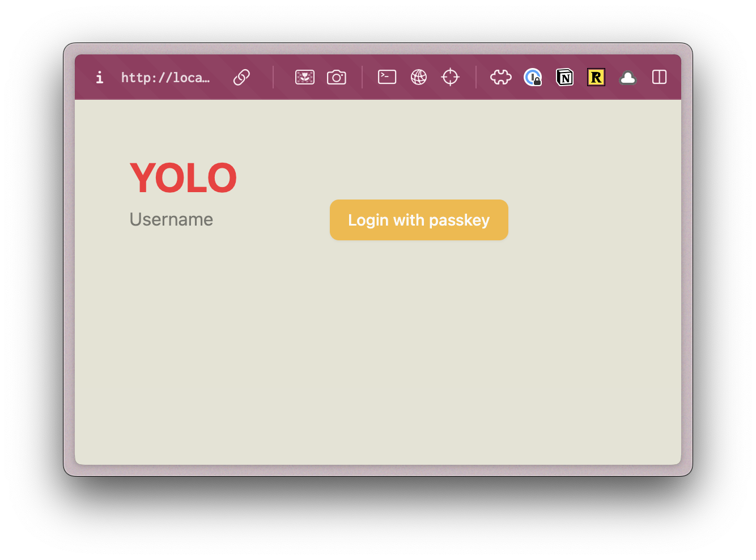
Task: Click the cloud icon in the toolbar
Action: [627, 77]
